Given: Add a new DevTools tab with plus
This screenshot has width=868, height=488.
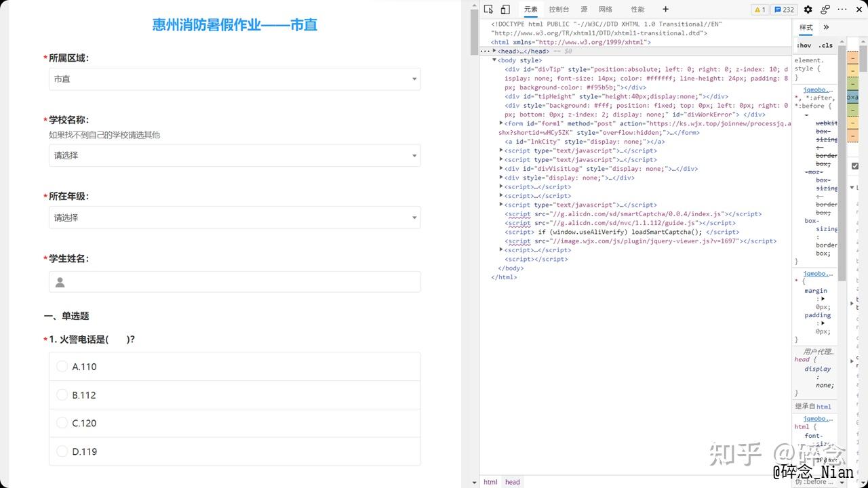Looking at the screenshot, I should point(665,9).
